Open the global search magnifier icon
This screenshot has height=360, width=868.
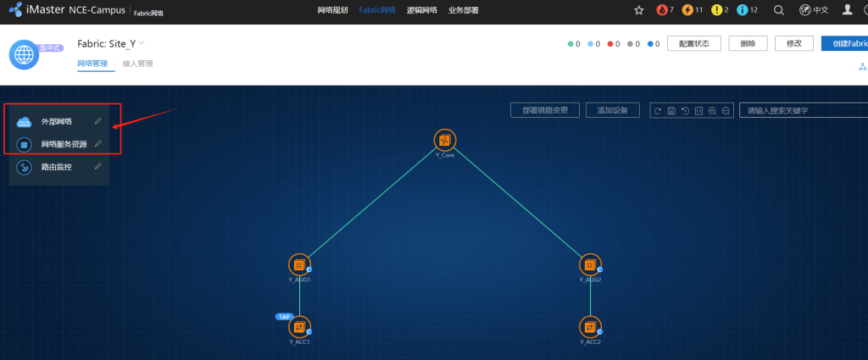click(779, 10)
